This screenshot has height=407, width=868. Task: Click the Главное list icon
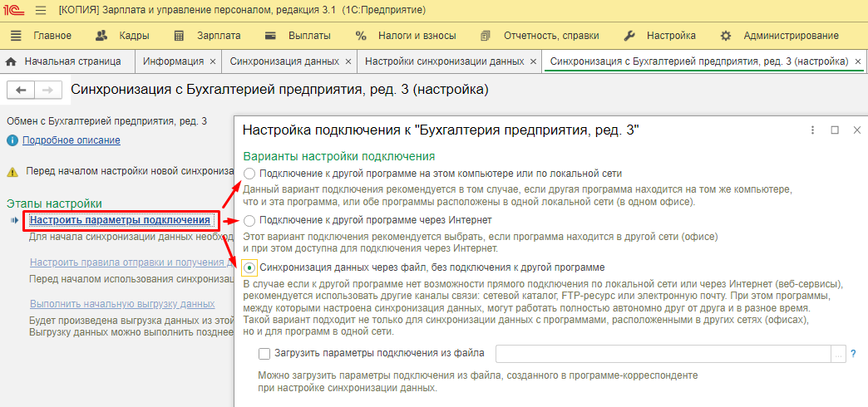point(16,36)
